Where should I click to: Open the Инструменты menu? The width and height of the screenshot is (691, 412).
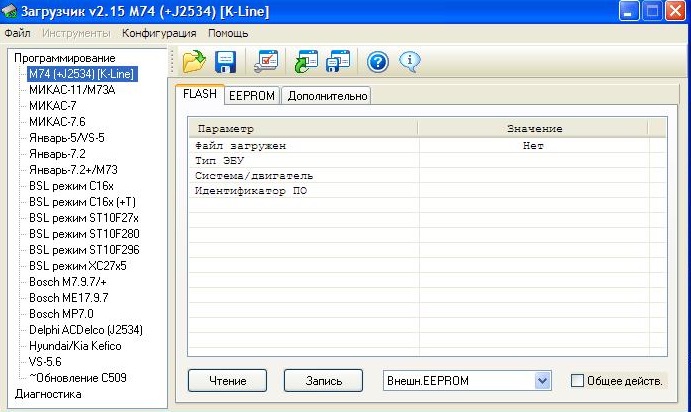tap(76, 33)
